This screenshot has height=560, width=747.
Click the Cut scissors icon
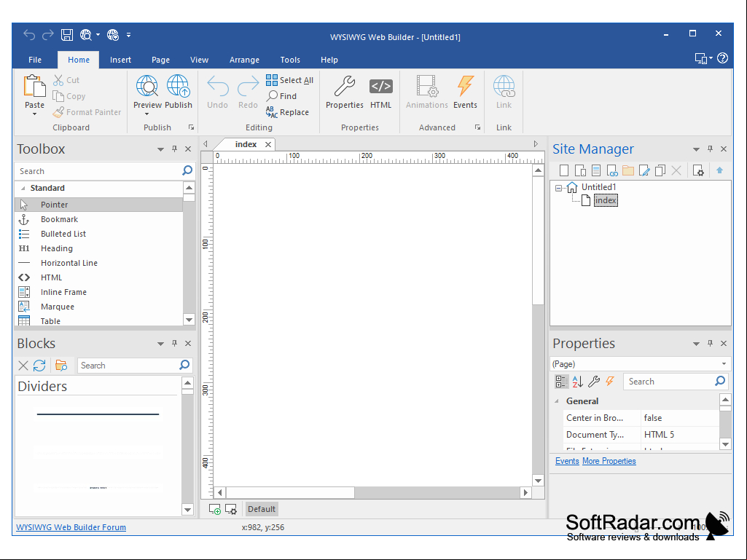click(x=58, y=80)
